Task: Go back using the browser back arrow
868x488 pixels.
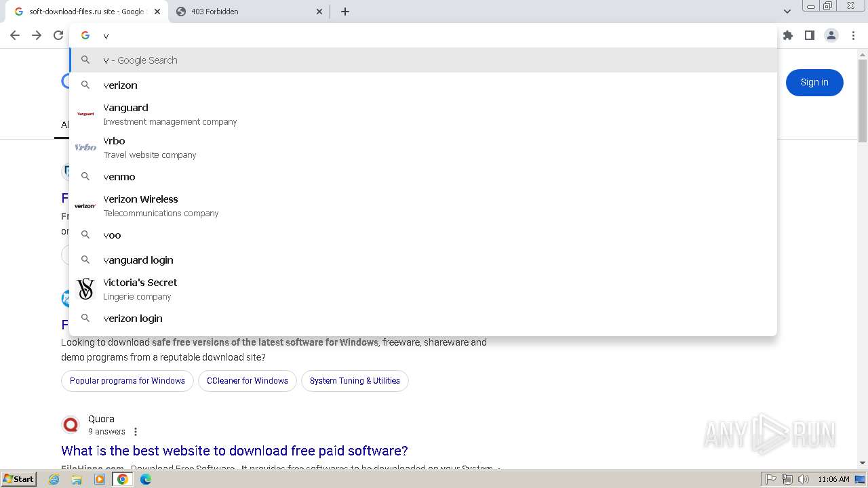Action: (x=15, y=35)
